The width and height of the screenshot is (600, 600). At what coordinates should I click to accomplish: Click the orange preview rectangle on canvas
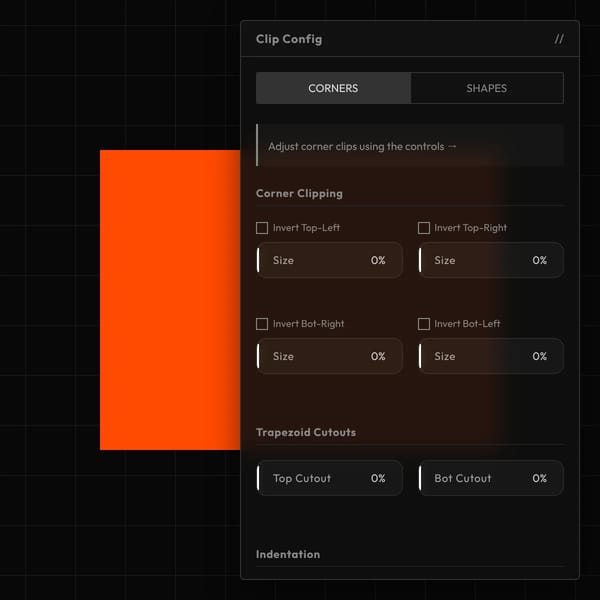tap(170, 300)
